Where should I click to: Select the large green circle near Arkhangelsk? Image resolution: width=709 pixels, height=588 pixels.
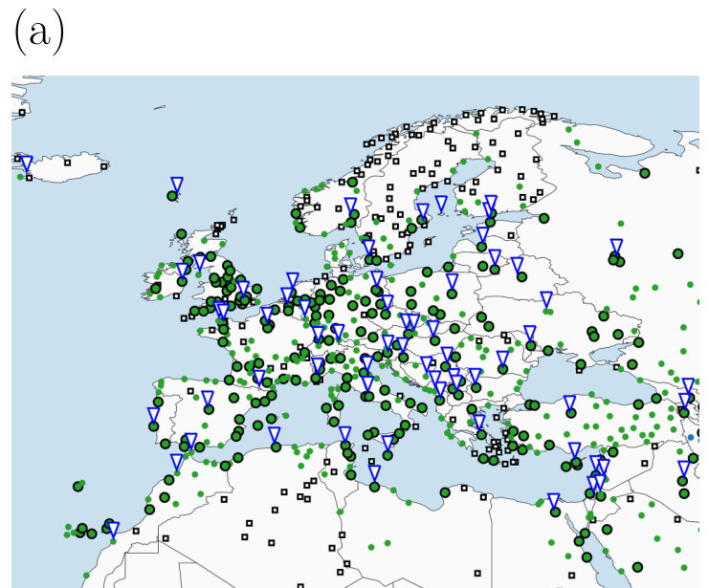click(x=645, y=173)
